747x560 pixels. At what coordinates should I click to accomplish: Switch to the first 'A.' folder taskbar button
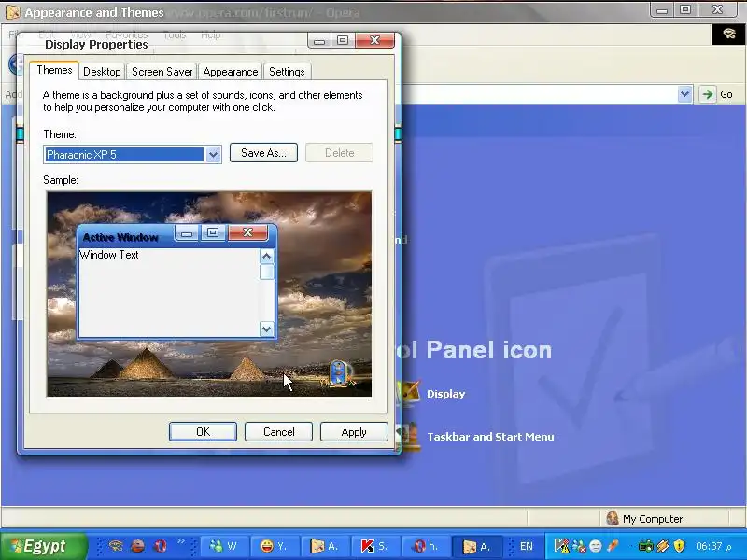click(x=325, y=546)
